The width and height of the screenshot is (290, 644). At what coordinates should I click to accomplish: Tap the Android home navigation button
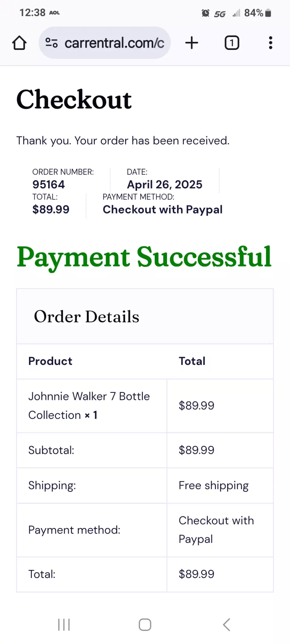(145, 625)
